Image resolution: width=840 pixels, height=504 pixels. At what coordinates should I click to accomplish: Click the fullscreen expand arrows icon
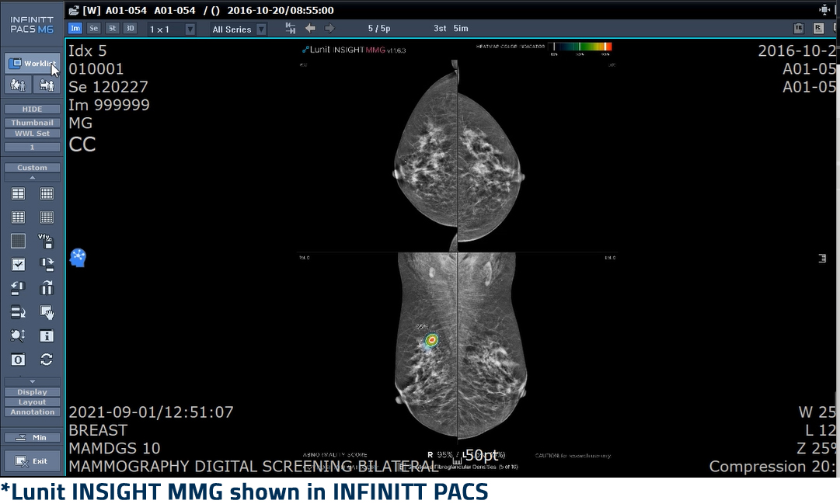(824, 9)
